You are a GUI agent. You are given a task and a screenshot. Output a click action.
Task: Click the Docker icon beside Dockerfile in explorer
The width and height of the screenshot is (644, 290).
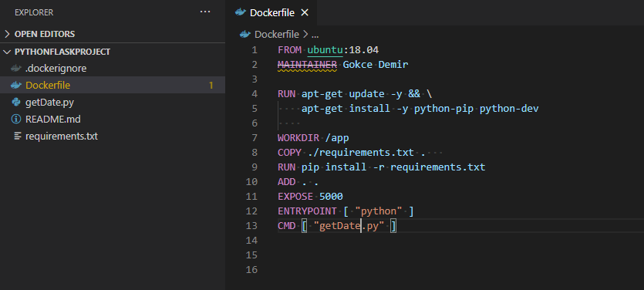[16, 86]
